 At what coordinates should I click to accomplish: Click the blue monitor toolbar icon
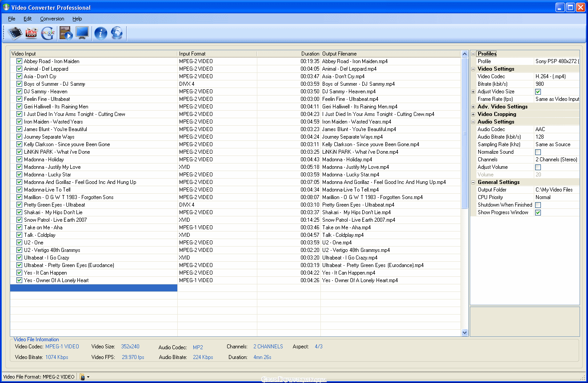[83, 33]
